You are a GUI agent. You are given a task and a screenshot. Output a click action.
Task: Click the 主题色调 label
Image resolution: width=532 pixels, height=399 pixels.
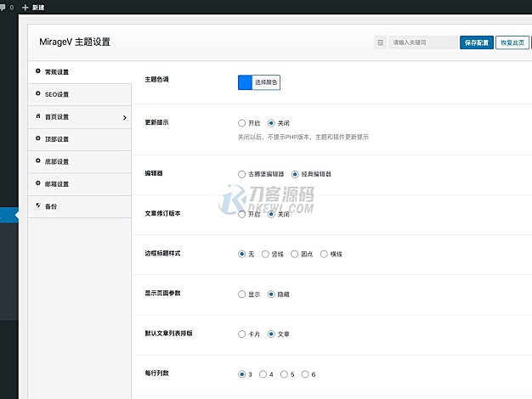tap(156, 80)
